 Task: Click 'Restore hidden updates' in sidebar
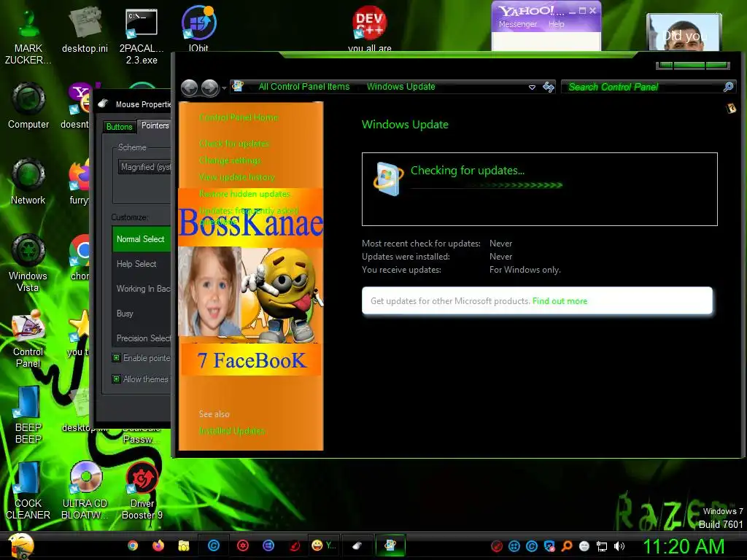[244, 194]
